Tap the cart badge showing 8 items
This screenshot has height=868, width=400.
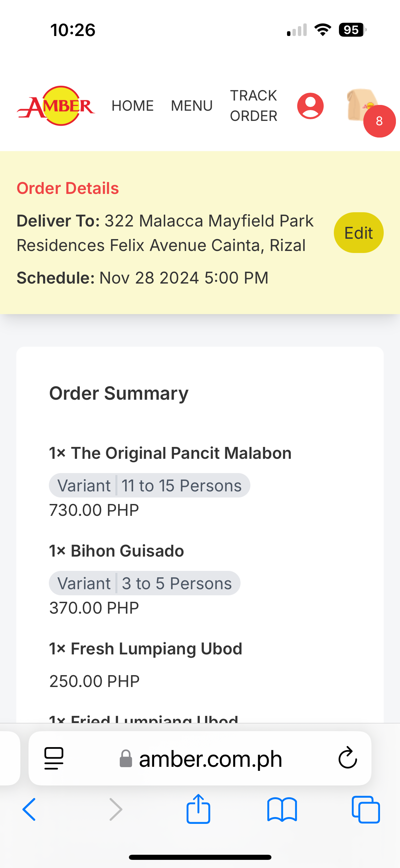(x=379, y=121)
